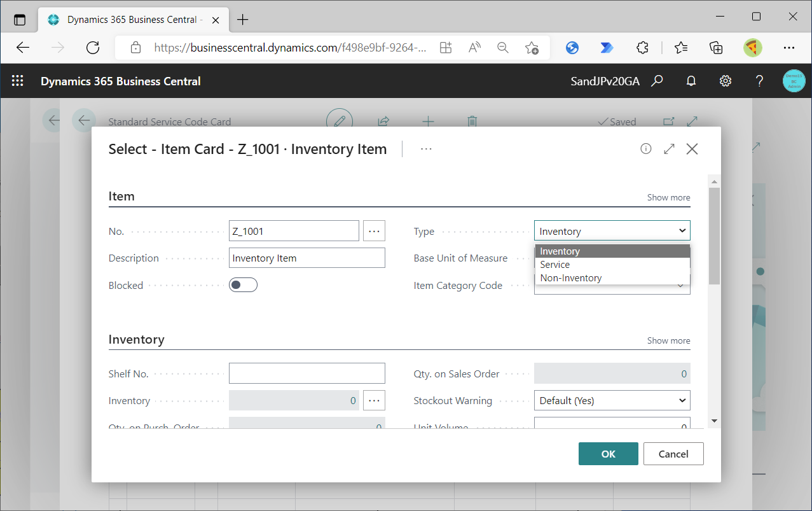Click the dialog's vertical scrollbar thumb
This screenshot has height=511, width=812.
pos(714,235)
